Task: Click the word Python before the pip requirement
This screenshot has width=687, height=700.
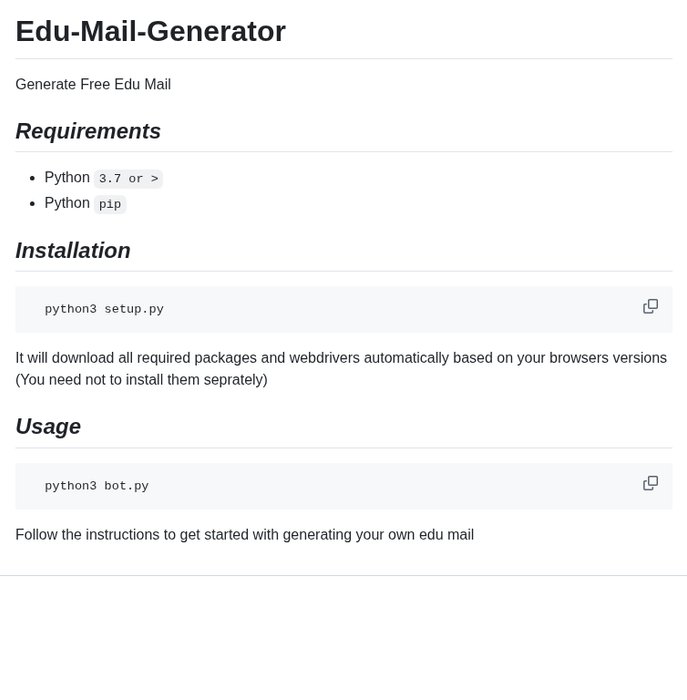Action: (x=67, y=203)
